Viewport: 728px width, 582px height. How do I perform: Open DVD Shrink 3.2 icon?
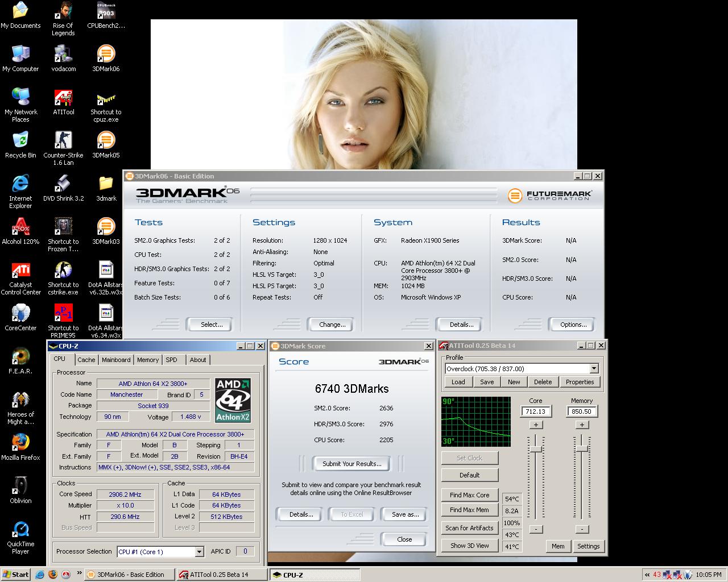(x=63, y=185)
